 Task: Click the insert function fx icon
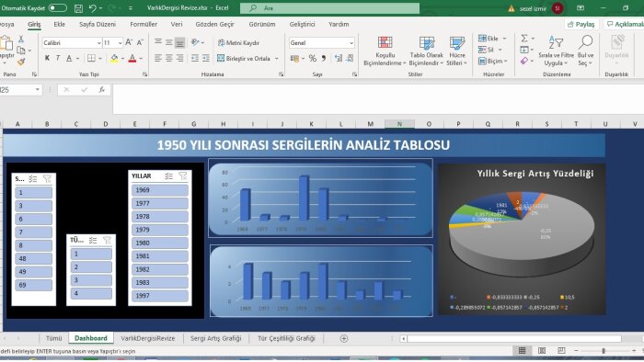click(x=102, y=90)
